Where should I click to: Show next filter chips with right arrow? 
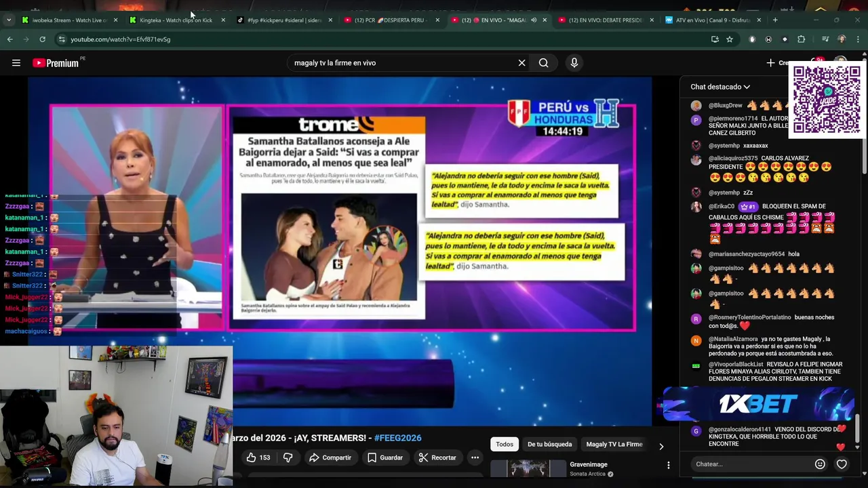661,446
